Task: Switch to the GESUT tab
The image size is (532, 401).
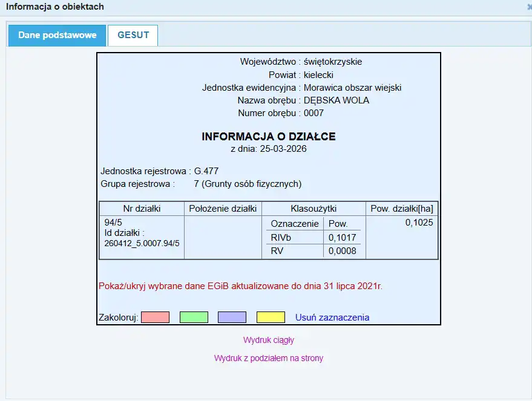Action: coord(133,35)
